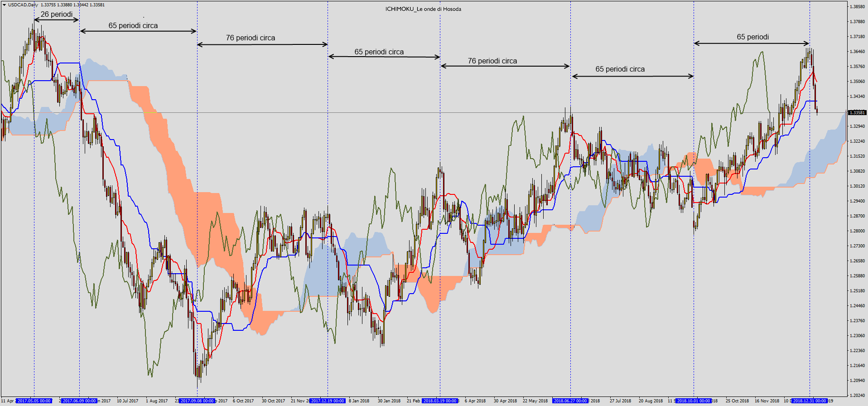868x406 pixels.
Task: Click the '6 Oct 2017' time axis label
Action: pos(243,401)
